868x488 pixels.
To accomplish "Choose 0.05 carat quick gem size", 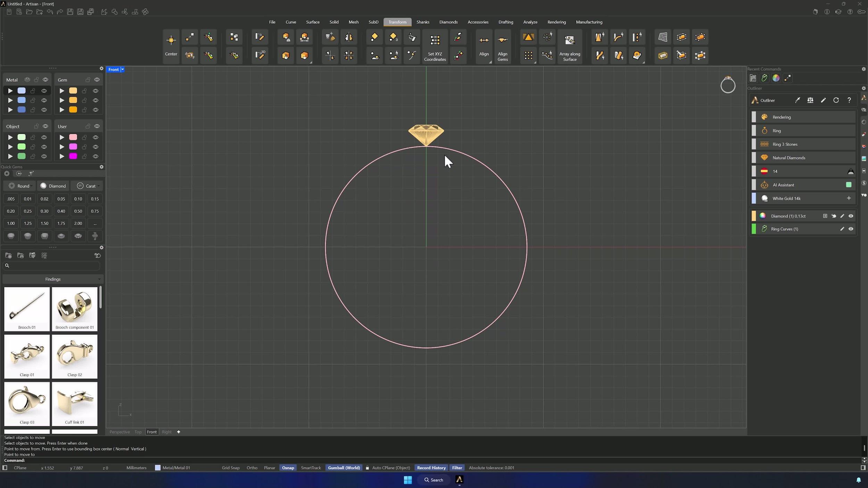I will [61, 199].
